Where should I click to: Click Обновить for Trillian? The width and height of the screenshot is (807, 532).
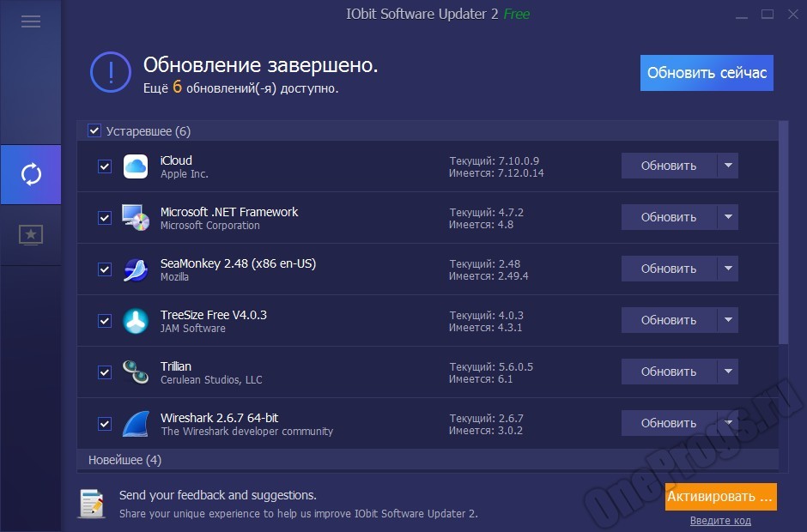coord(669,372)
